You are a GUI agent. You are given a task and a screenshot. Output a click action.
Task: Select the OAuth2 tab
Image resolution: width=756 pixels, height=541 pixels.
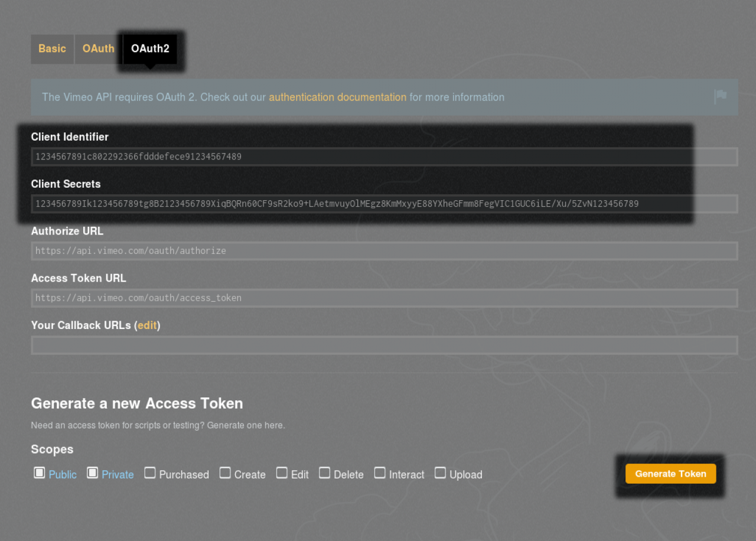(x=150, y=48)
